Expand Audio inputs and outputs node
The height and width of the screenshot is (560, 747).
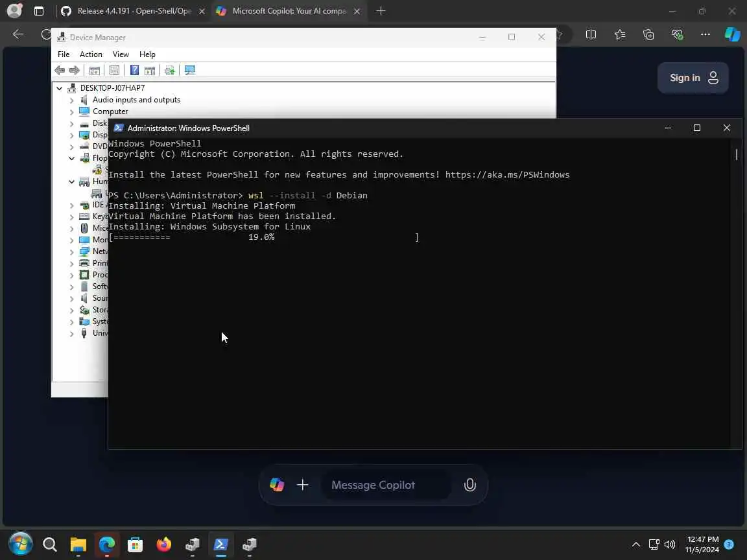[x=71, y=100]
